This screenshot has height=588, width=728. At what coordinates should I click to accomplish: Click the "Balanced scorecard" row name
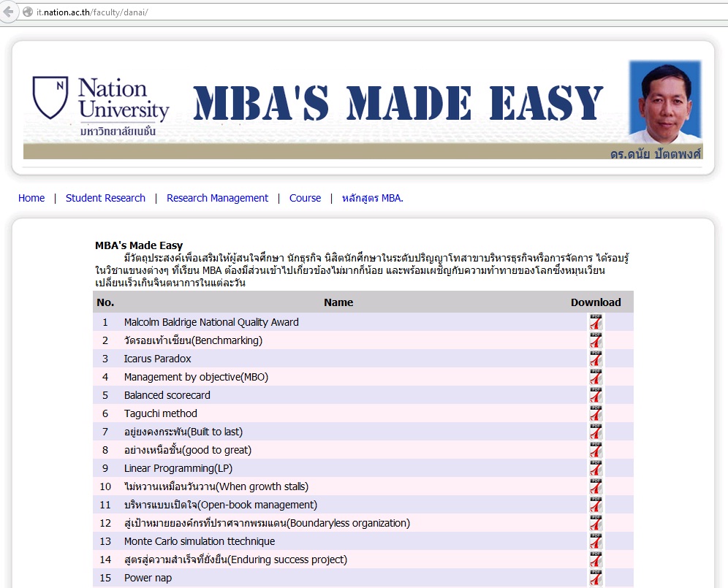167,395
